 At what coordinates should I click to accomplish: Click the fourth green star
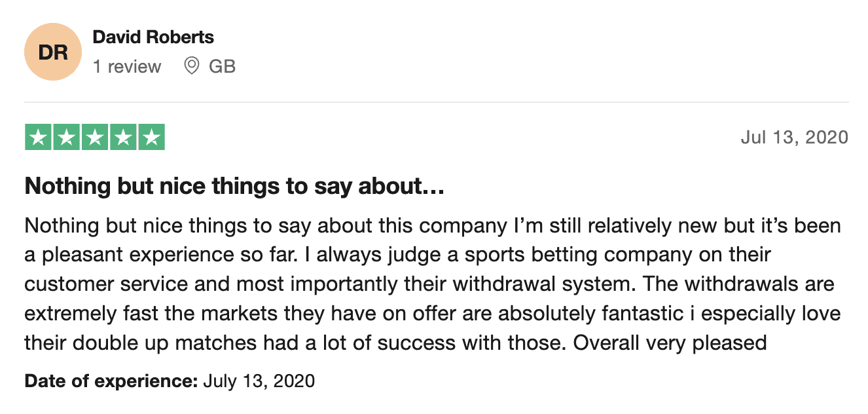coord(123,138)
